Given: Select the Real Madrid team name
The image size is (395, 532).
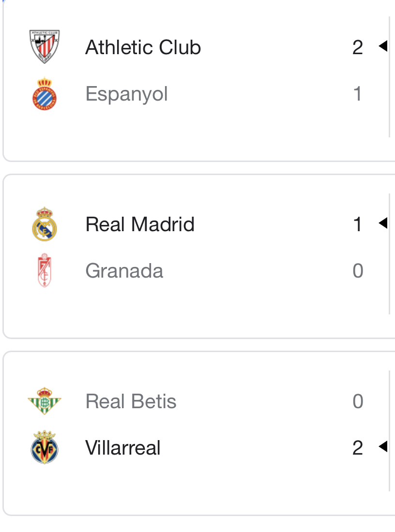Looking at the screenshot, I should click(140, 224).
